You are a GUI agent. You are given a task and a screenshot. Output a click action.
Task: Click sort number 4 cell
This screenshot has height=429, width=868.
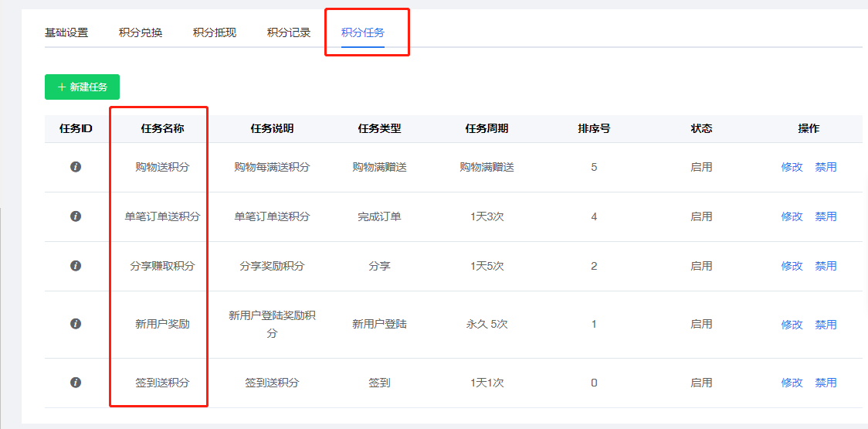click(x=594, y=216)
